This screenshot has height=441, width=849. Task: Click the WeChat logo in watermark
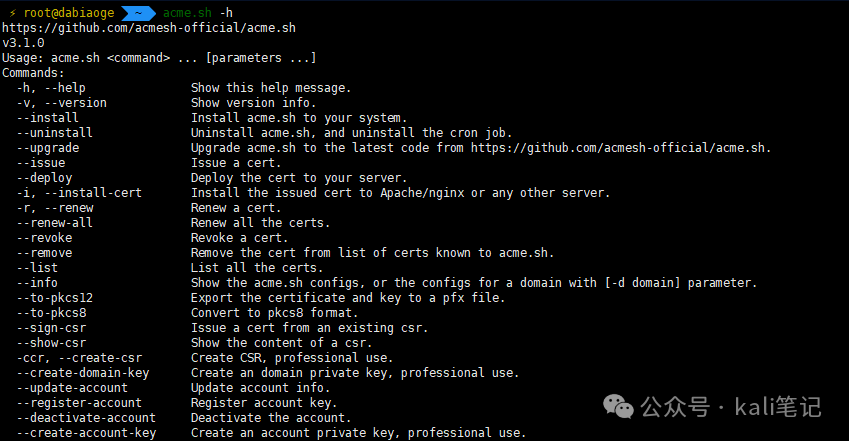[618, 407]
